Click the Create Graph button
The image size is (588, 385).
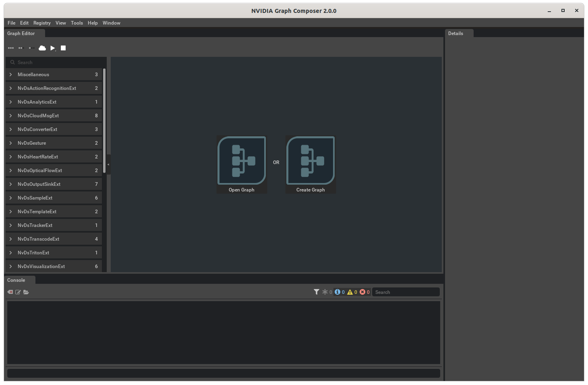tap(310, 164)
